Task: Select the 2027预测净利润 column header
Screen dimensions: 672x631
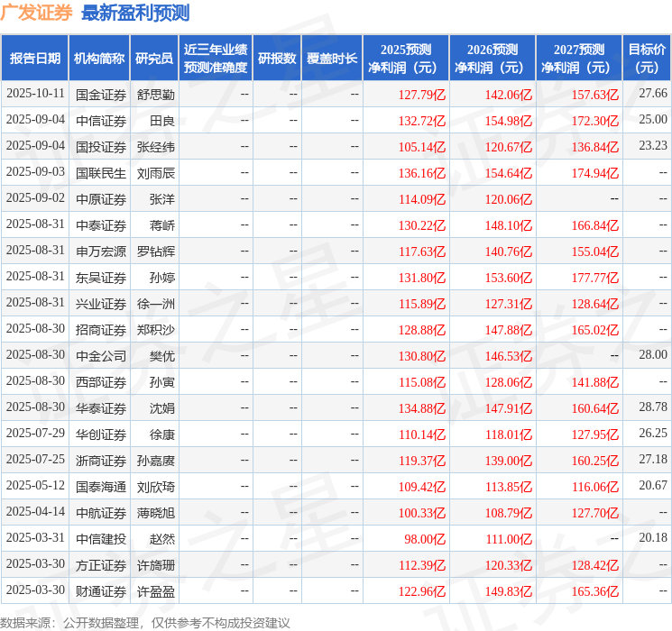Action: pyautogui.click(x=579, y=59)
